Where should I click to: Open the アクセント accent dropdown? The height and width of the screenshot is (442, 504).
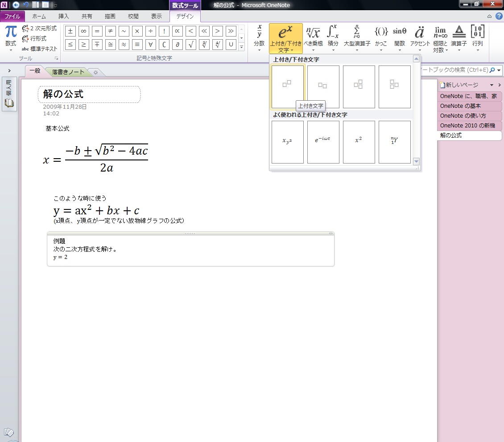pyautogui.click(x=420, y=38)
